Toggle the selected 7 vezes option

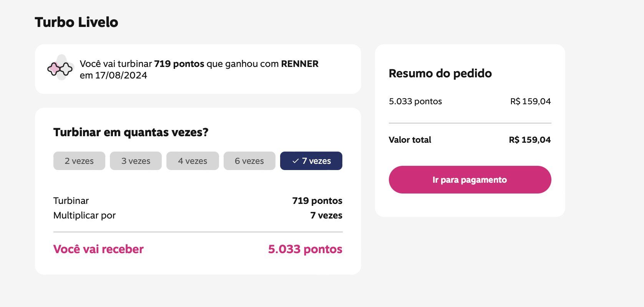pos(311,161)
